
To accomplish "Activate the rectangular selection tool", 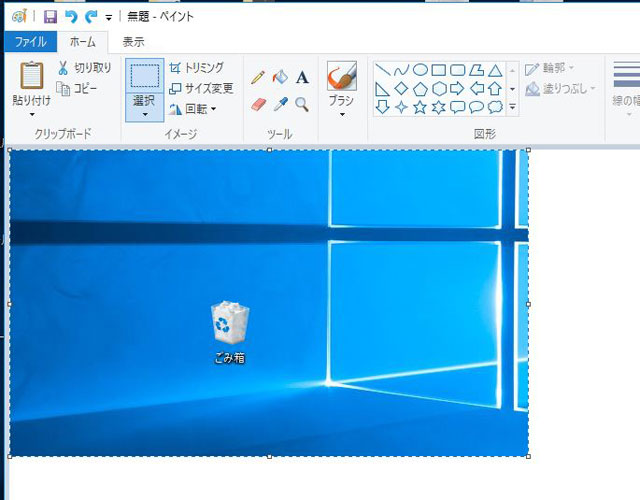I will (x=144, y=76).
